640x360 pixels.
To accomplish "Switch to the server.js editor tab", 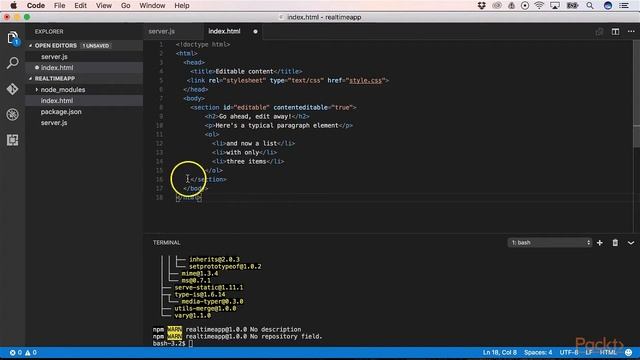I will (x=162, y=31).
